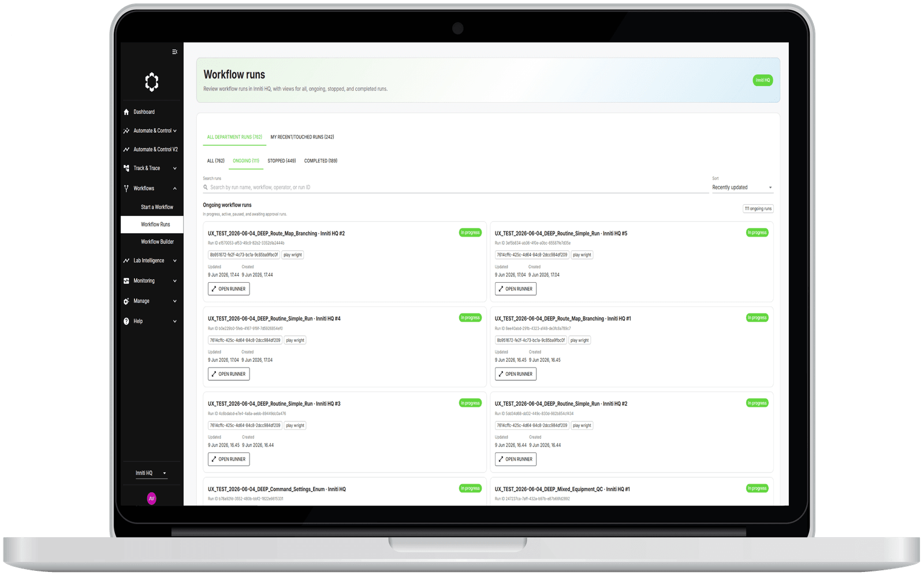Open runner for Routine_Simple_Run Inniti HQ #3
924x576 pixels.
coord(229,459)
